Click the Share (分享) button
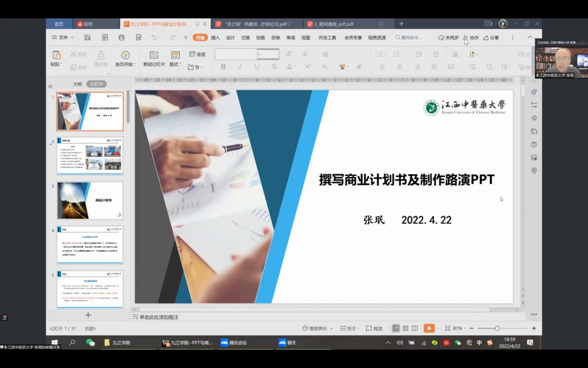 click(x=491, y=38)
